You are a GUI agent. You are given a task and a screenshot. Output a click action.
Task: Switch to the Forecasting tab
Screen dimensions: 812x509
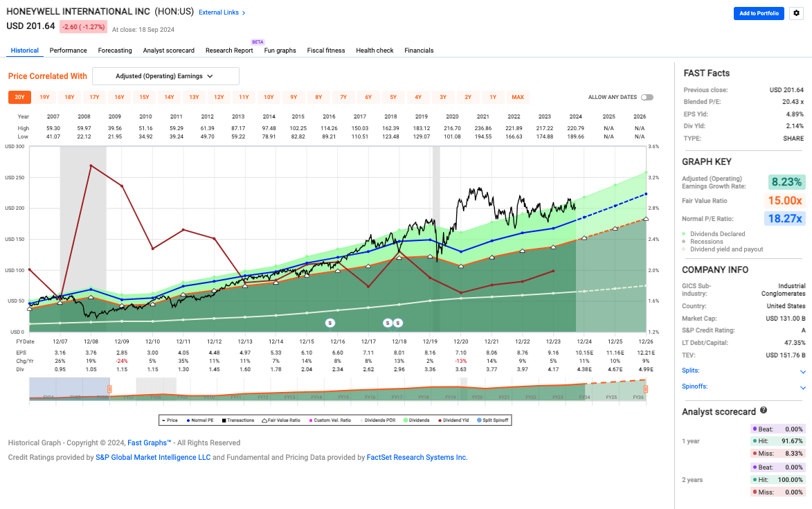click(115, 50)
